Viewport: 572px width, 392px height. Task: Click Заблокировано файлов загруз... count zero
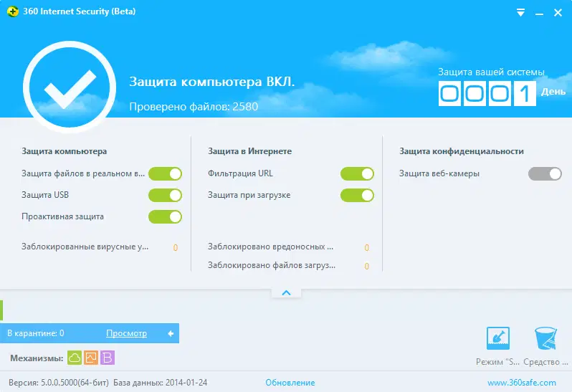(x=367, y=266)
